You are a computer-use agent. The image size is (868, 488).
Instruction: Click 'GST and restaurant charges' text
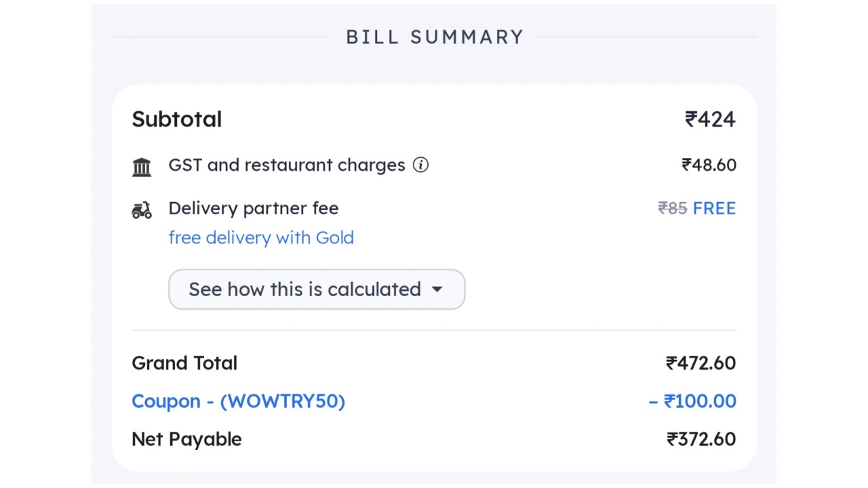pos(286,165)
